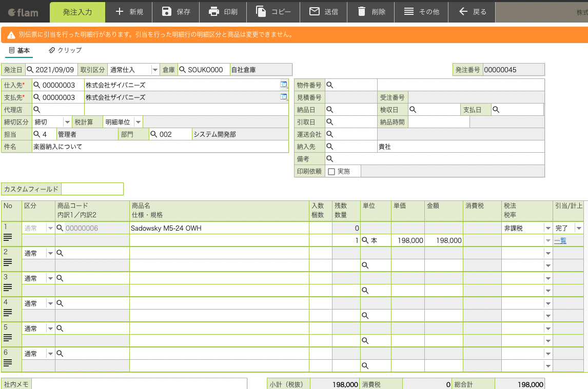This screenshot has width=588, height=389.
Task: Search 納入先 with magnifier icon
Action: (329, 147)
